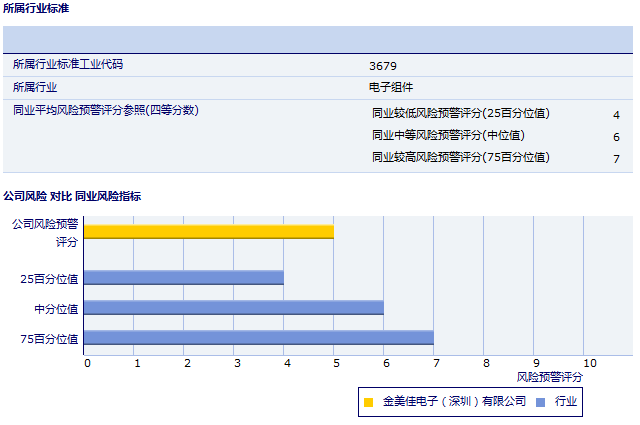Viewport: 640px width, 425px height.
Task: Click the 公司风险预警评分 y-axis label
Action: (44, 233)
